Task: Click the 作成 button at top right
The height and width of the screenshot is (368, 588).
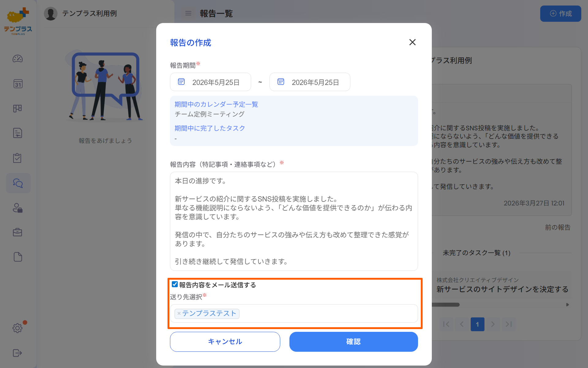Action: 560,13
